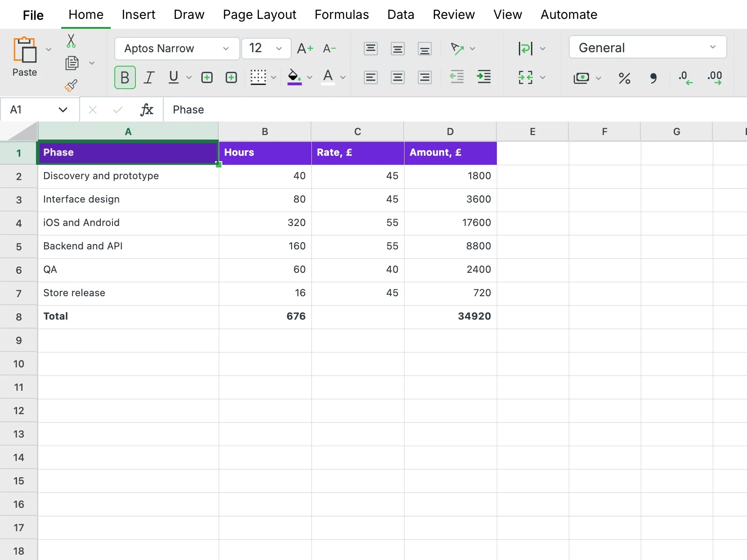Expand the borders dropdown arrow
This screenshot has width=747, height=560.
pos(274,77)
